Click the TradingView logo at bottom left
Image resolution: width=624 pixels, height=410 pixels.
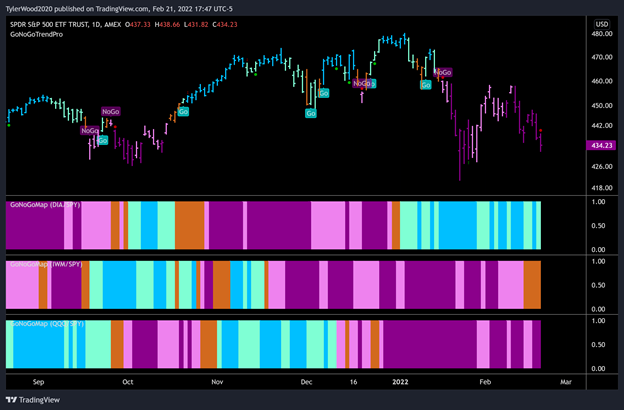coord(33,400)
